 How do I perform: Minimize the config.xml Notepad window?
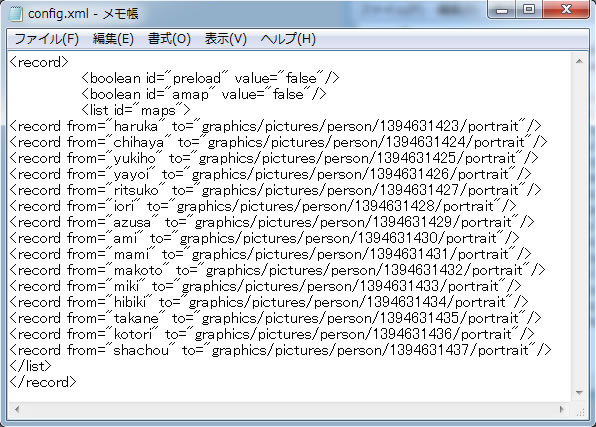coord(502,10)
